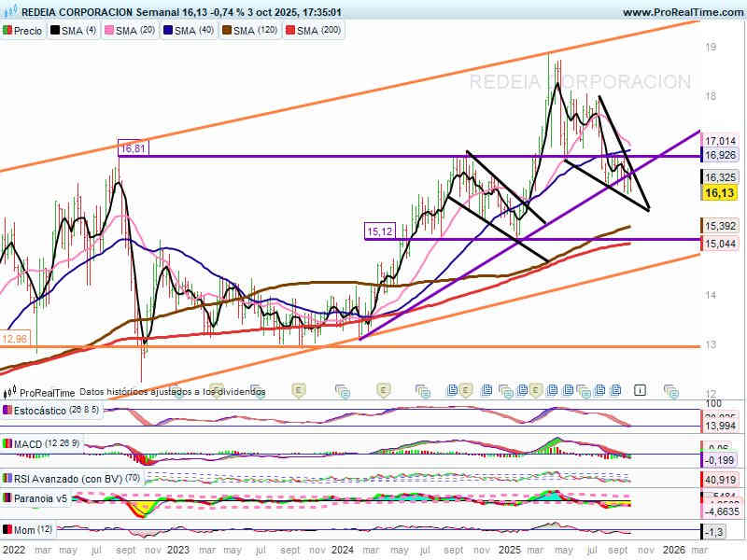Open the www.ProRealTime.com link
The image size is (747, 560).
tap(682, 13)
